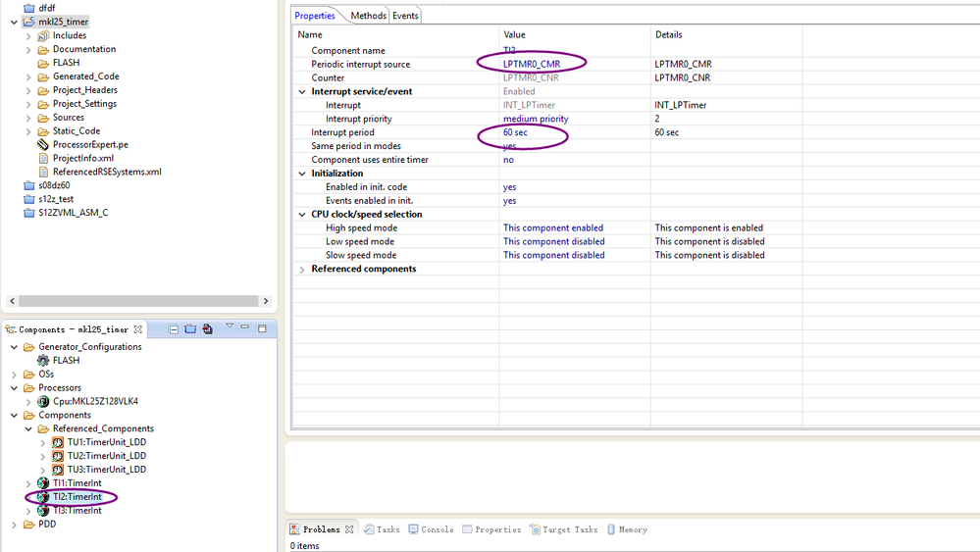The image size is (980, 552).
Task: Expand the Referenced components property group
Action: pyautogui.click(x=302, y=269)
